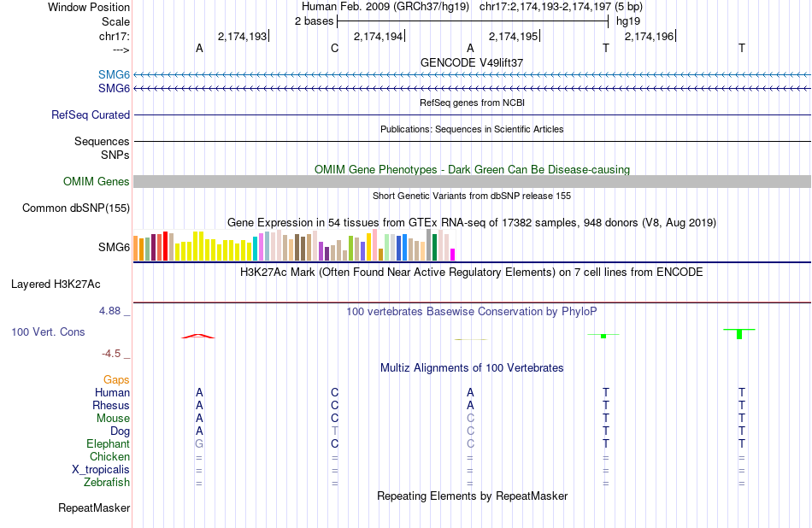The width and height of the screenshot is (812, 528).
Task: Select the X_tropicalis species row label
Action: [x=101, y=470]
